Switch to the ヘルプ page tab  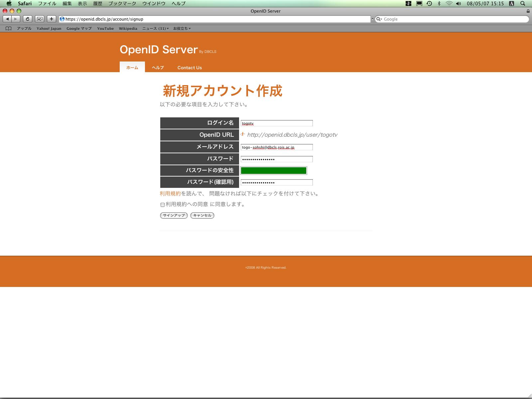(158, 67)
